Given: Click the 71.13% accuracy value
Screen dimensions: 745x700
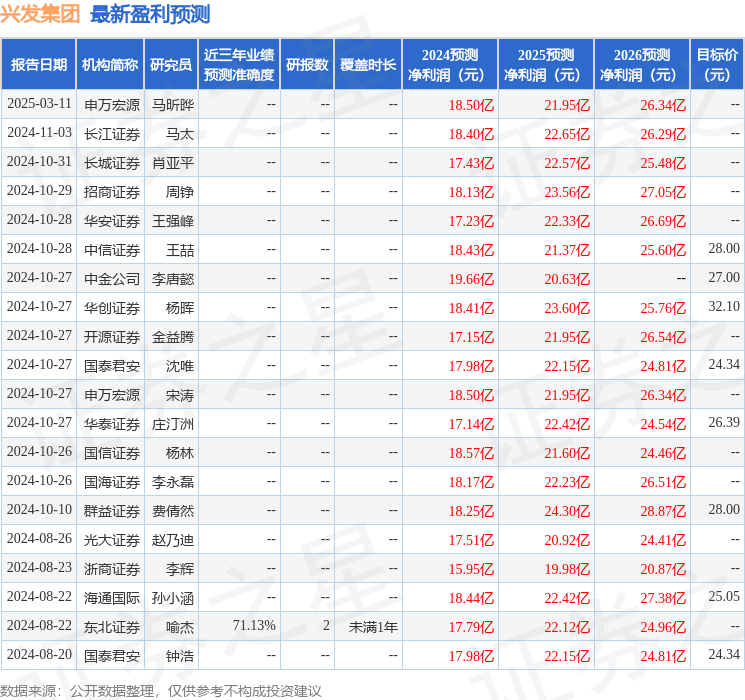Looking at the screenshot, I should [x=254, y=625].
